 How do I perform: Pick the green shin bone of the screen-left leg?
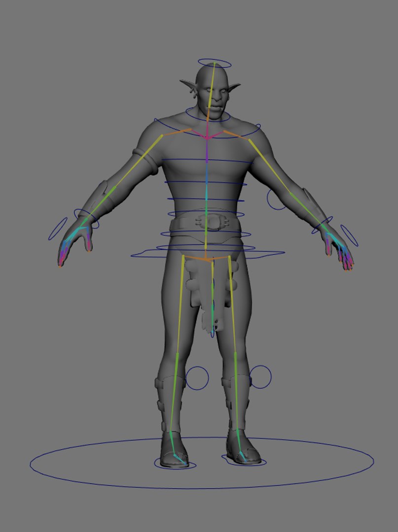pyautogui.click(x=174, y=393)
